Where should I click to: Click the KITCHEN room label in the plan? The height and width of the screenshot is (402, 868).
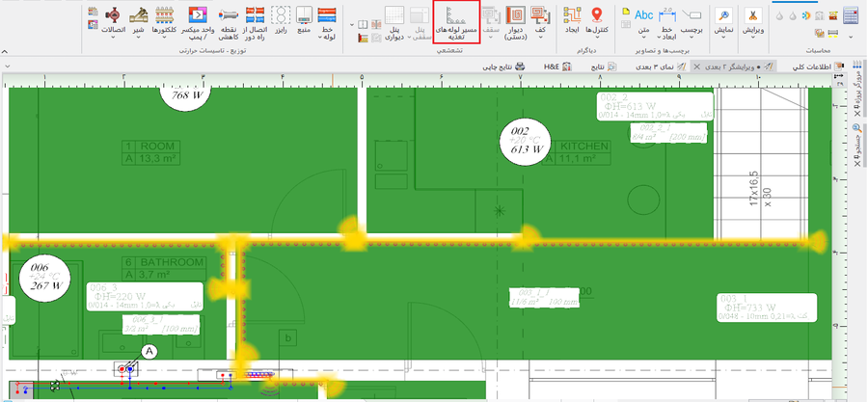click(584, 146)
